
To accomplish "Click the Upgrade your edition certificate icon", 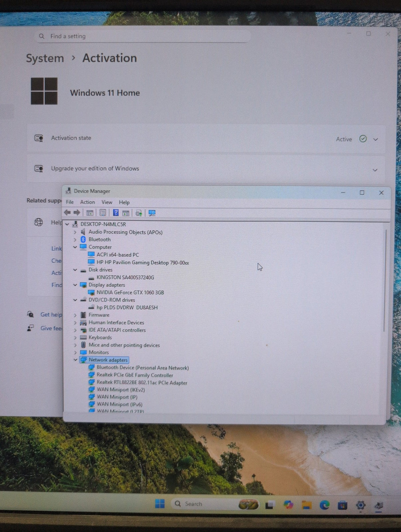I will 39,169.
